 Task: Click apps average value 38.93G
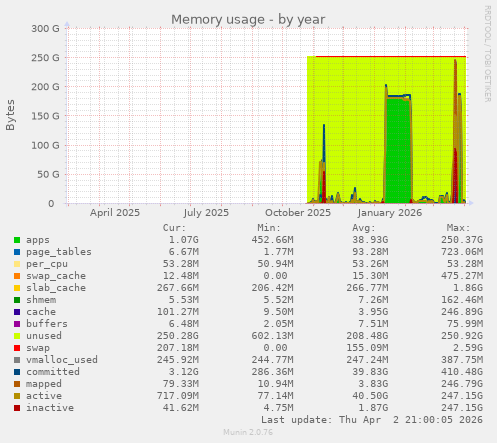coord(370,240)
